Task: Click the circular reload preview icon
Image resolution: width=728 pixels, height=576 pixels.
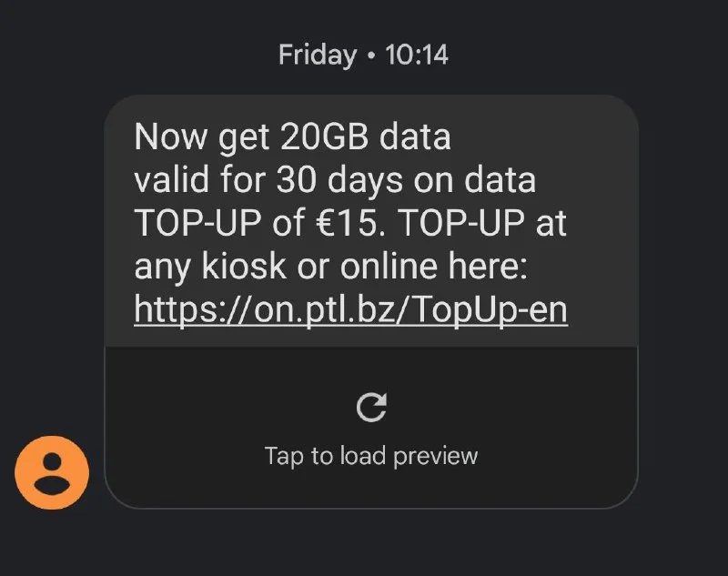Action: coord(370,407)
